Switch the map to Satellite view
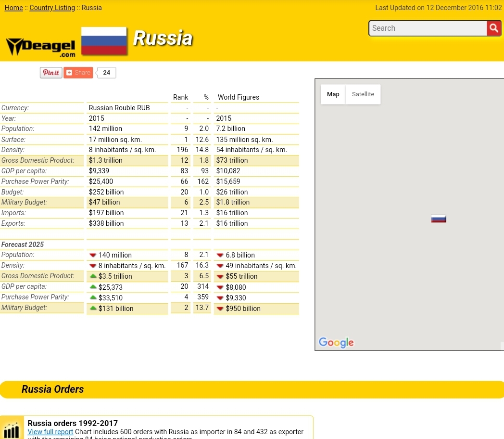Image resolution: width=504 pixels, height=439 pixels. [x=363, y=94]
